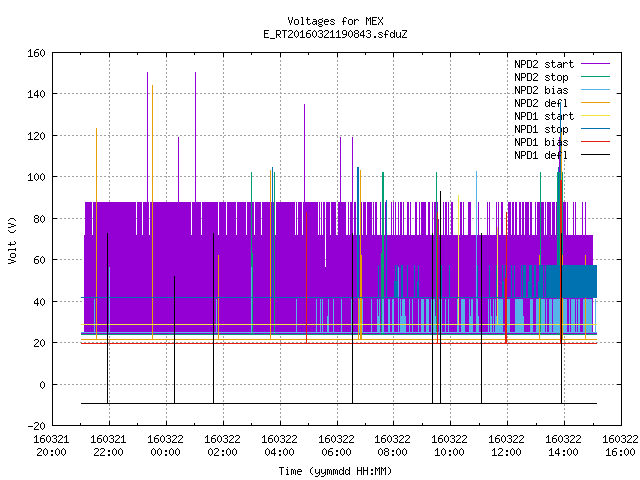This screenshot has width=640, height=480.
Task: Click the purple NPD2 start legend line
Action: coord(595,64)
